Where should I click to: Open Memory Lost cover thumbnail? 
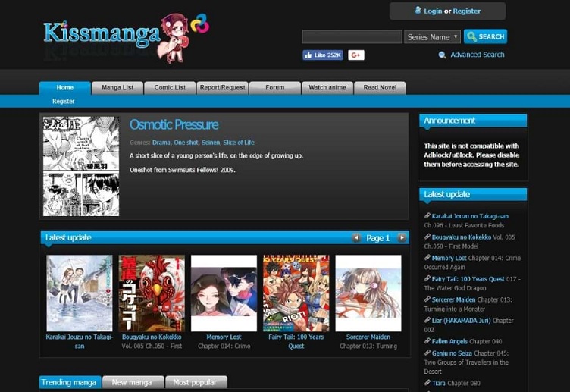click(224, 293)
